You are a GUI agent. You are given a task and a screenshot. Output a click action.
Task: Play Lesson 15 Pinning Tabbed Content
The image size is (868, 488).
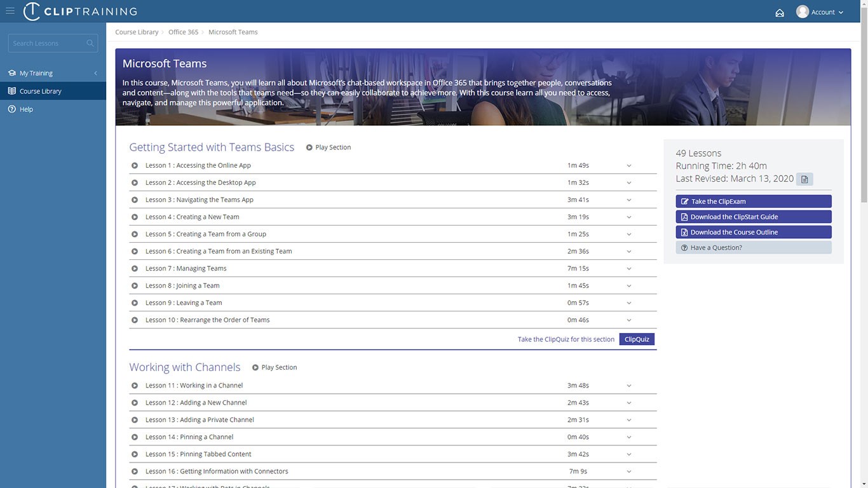click(135, 454)
